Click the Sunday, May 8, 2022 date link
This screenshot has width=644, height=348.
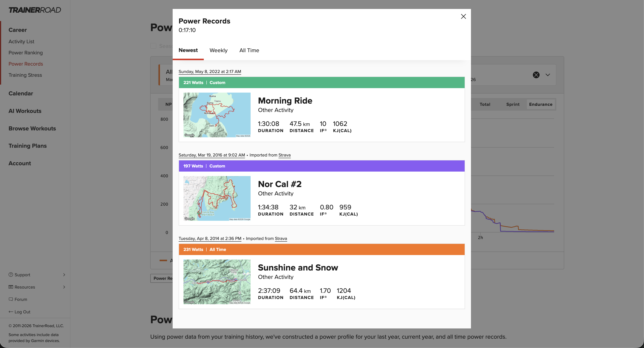(x=210, y=72)
